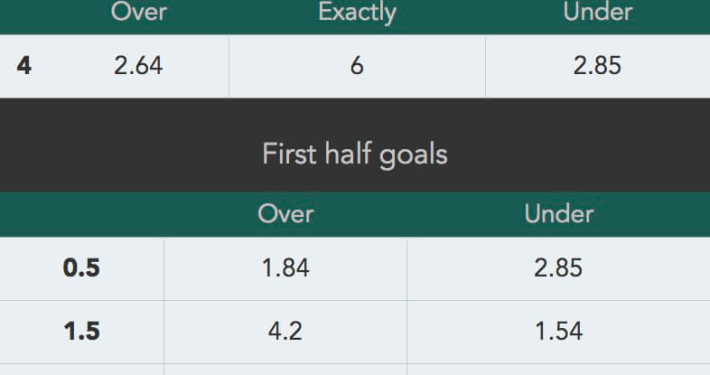Select the 0.5 goal line label
The height and width of the screenshot is (375, 710).
click(x=82, y=268)
